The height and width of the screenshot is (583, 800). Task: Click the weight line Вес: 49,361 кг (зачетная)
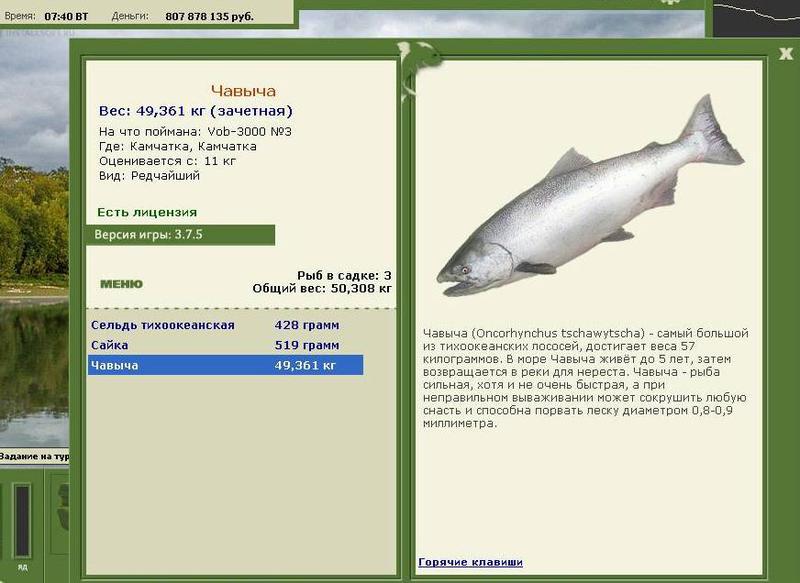196,111
